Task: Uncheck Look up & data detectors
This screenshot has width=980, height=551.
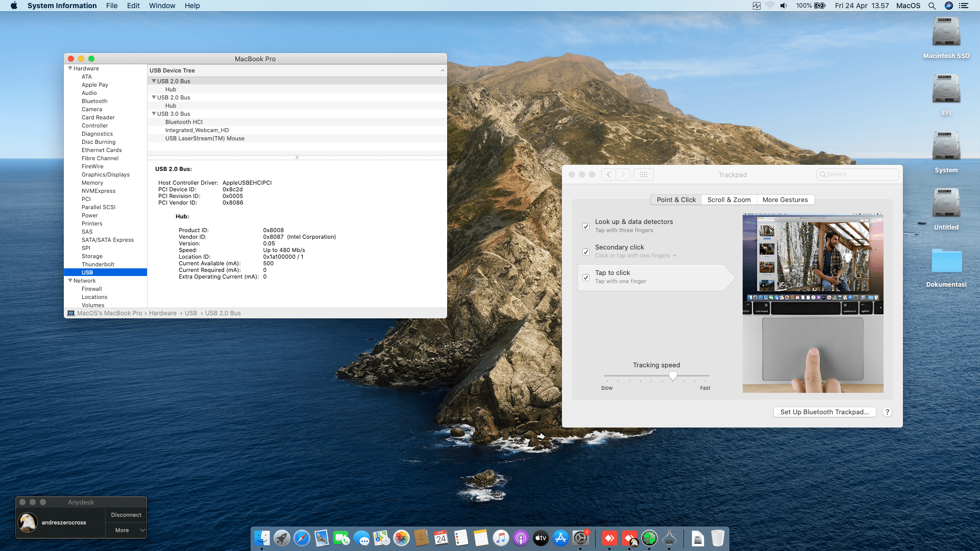Action: [x=586, y=226]
